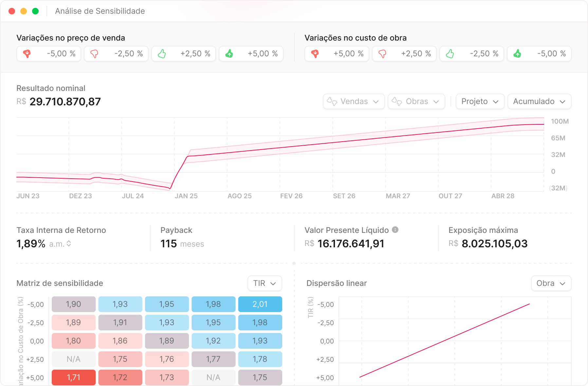Click the matrix cell with value 1,91

(120, 323)
